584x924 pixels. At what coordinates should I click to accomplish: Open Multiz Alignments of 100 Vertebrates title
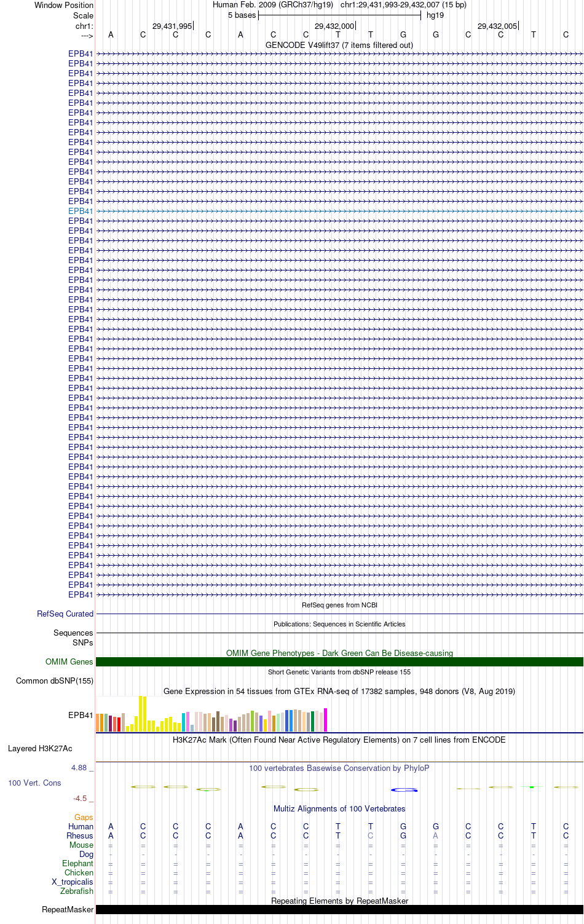(x=339, y=808)
